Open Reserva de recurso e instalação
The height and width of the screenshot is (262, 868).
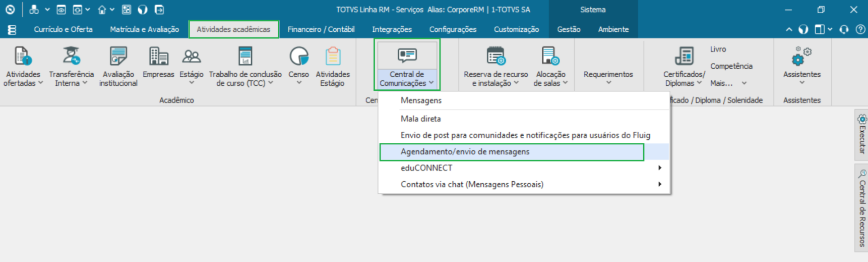click(496, 67)
